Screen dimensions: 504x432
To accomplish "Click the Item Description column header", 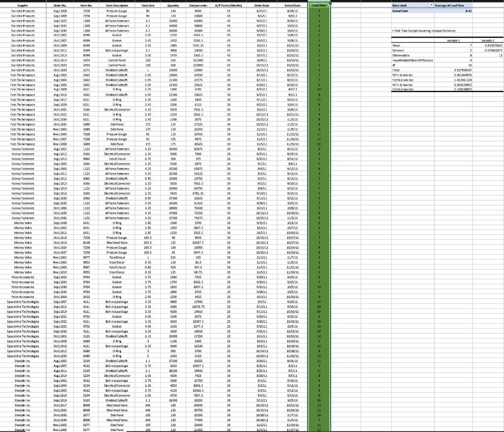I will pyautogui.click(x=116, y=6).
